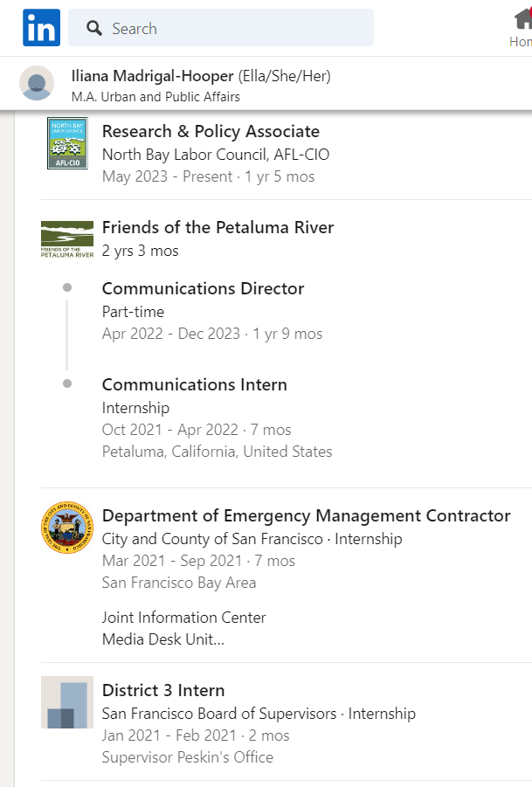Expand truncated Media Desk Unit description
532x787 pixels.
pos(163,639)
